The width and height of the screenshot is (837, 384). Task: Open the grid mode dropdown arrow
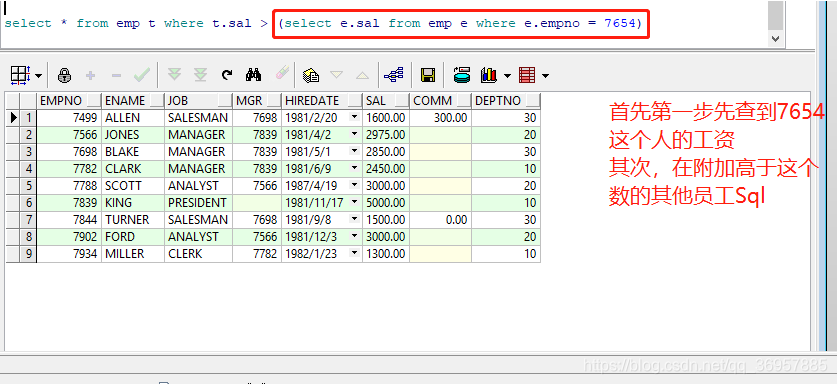pyautogui.click(x=38, y=76)
